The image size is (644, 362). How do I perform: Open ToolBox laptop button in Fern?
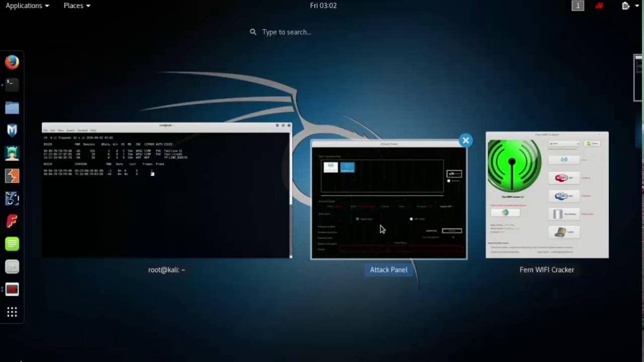pyautogui.click(x=564, y=232)
